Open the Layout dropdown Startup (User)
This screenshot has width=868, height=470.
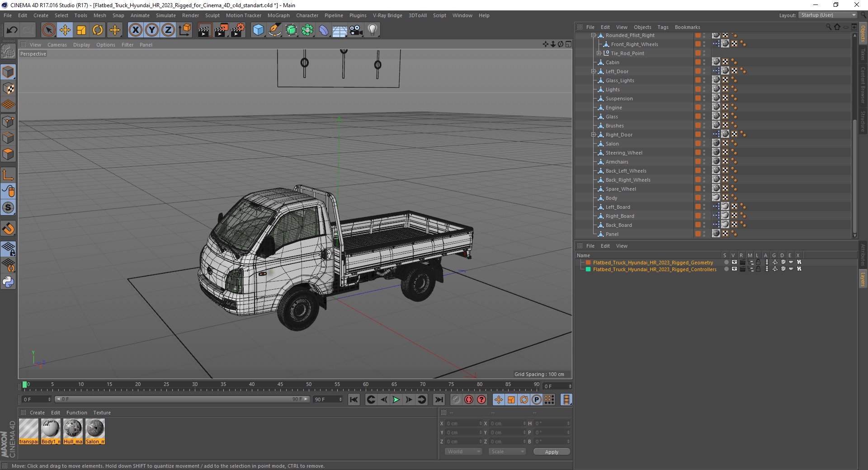point(828,15)
